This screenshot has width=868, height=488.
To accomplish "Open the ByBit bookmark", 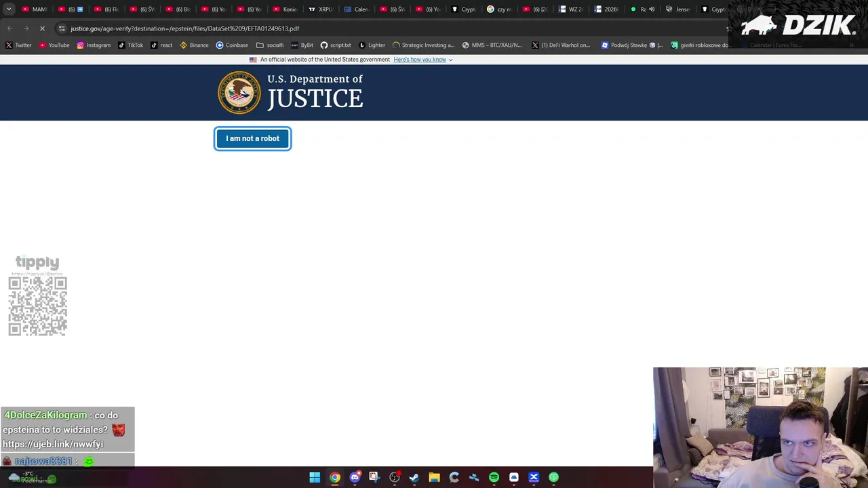I will tap(302, 45).
